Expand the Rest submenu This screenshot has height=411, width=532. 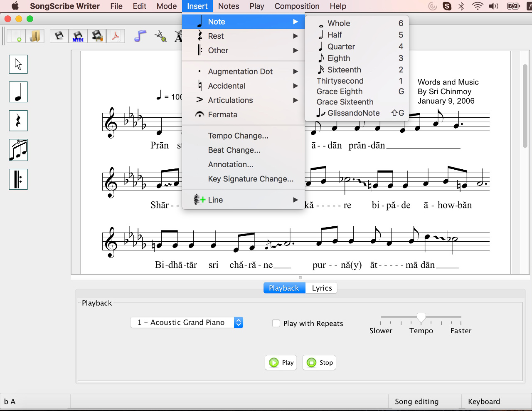244,36
